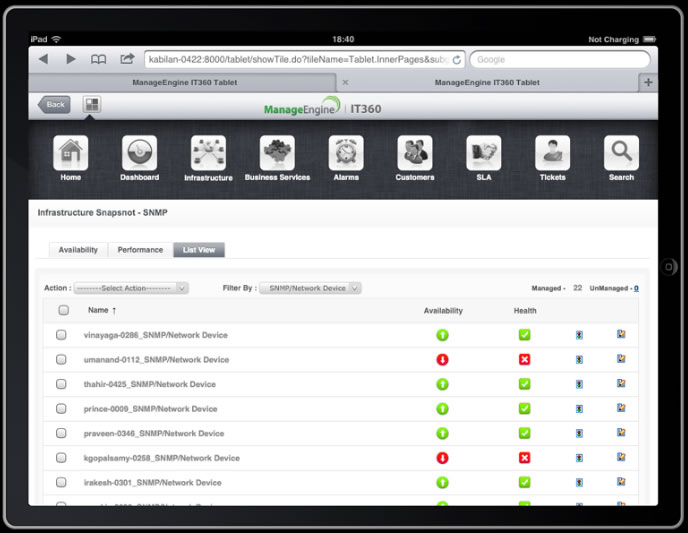Open the Dashboard section
The width and height of the screenshot is (688, 533).
(x=140, y=158)
